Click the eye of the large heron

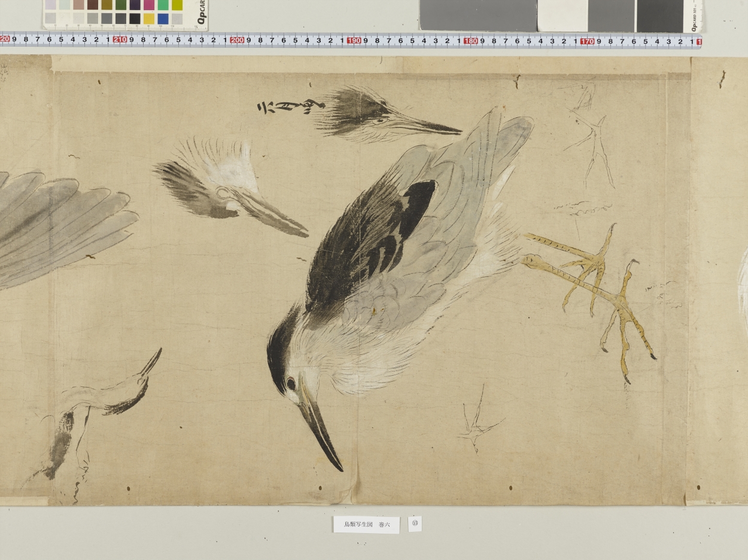pos(291,384)
